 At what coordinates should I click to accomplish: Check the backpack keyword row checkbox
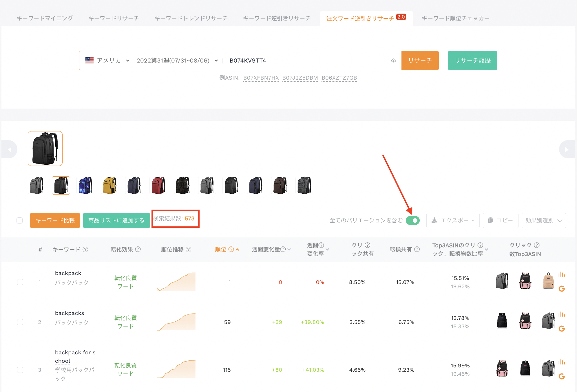[20, 282]
